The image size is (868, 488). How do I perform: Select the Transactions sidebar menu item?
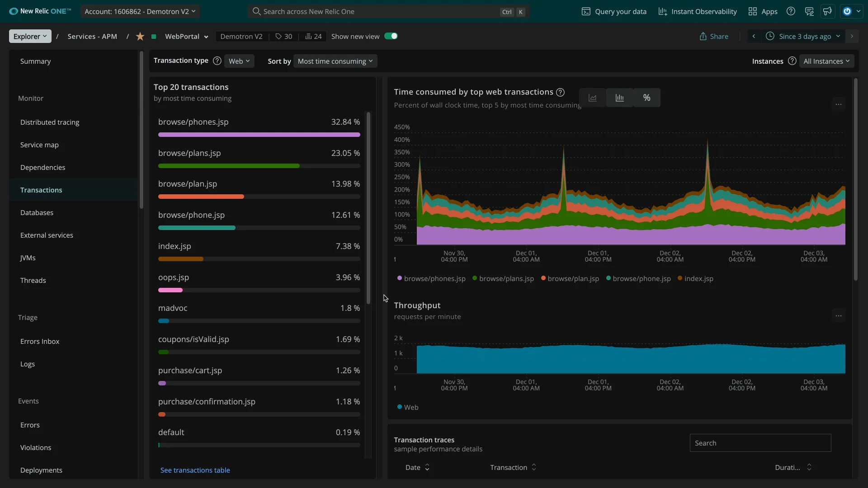(41, 189)
